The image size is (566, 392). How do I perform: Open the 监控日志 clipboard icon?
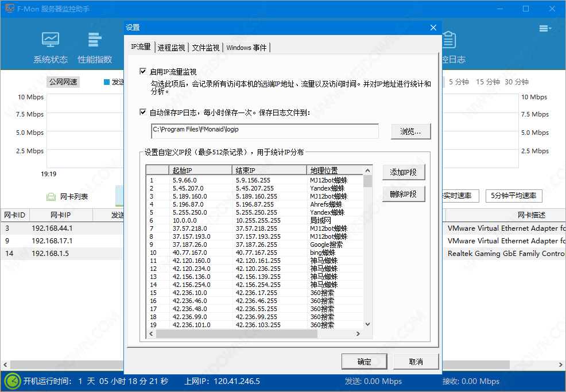tap(448, 40)
